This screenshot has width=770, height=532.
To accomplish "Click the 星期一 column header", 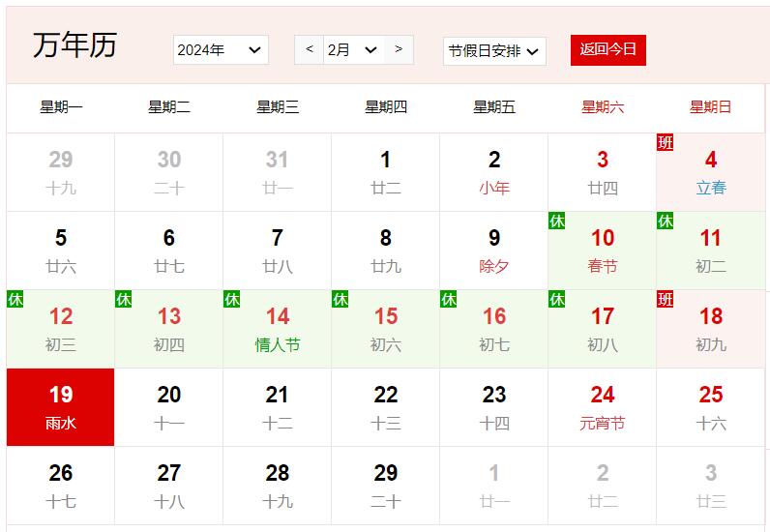I will pyautogui.click(x=61, y=107).
